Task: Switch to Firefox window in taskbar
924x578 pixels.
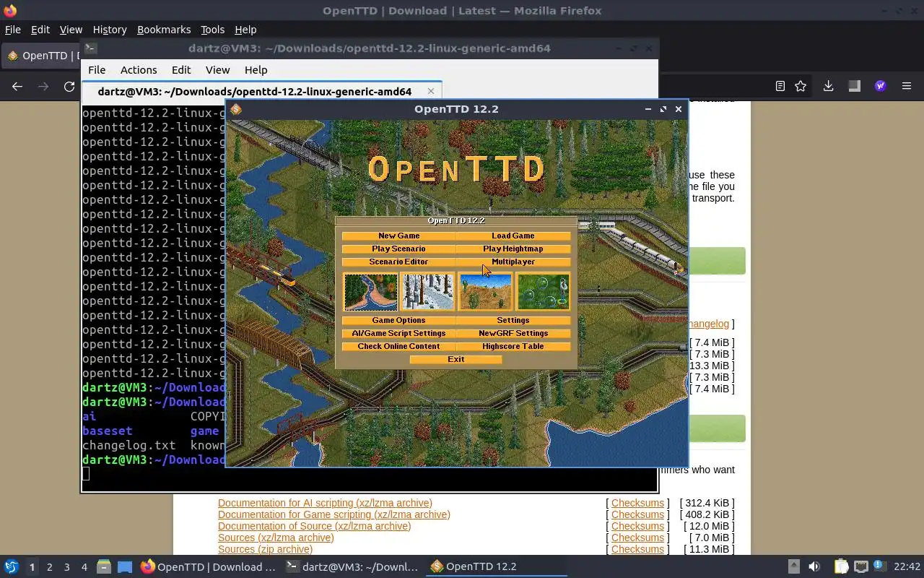Action: click(x=208, y=567)
